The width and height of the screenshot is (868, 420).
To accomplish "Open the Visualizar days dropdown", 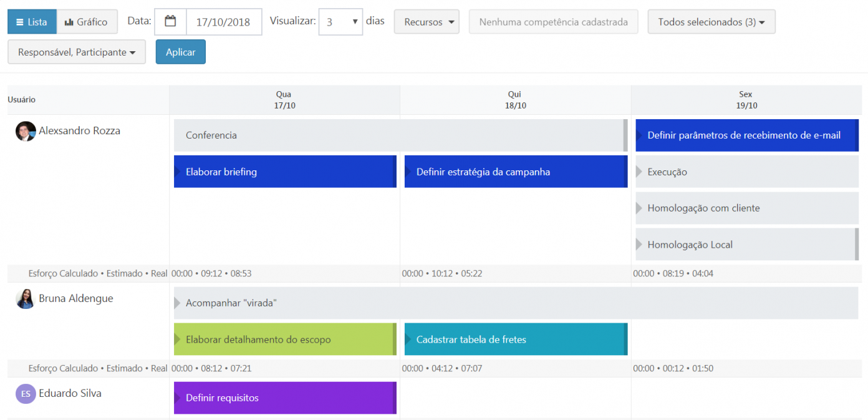I will [340, 21].
